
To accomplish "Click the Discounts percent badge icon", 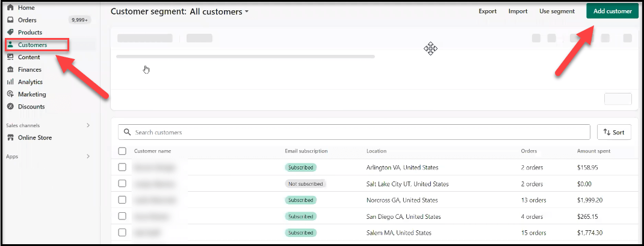I will [11, 107].
